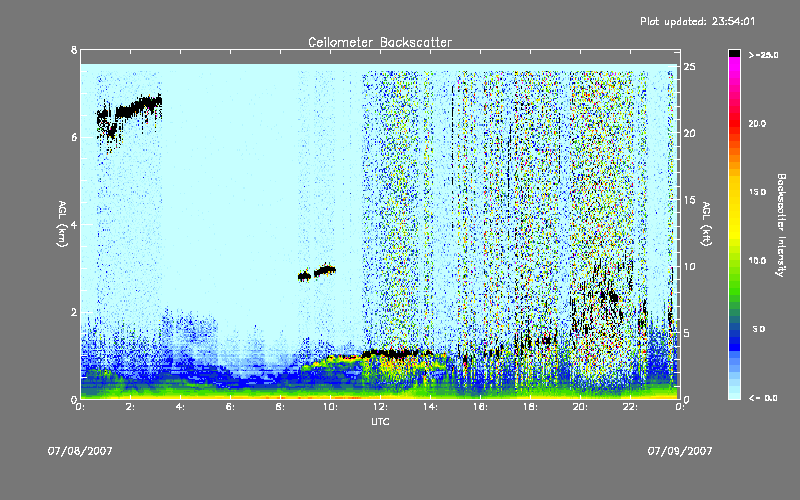Click the "10.0" colorbar label
Screen dimensions: 800x500
pos(758,260)
